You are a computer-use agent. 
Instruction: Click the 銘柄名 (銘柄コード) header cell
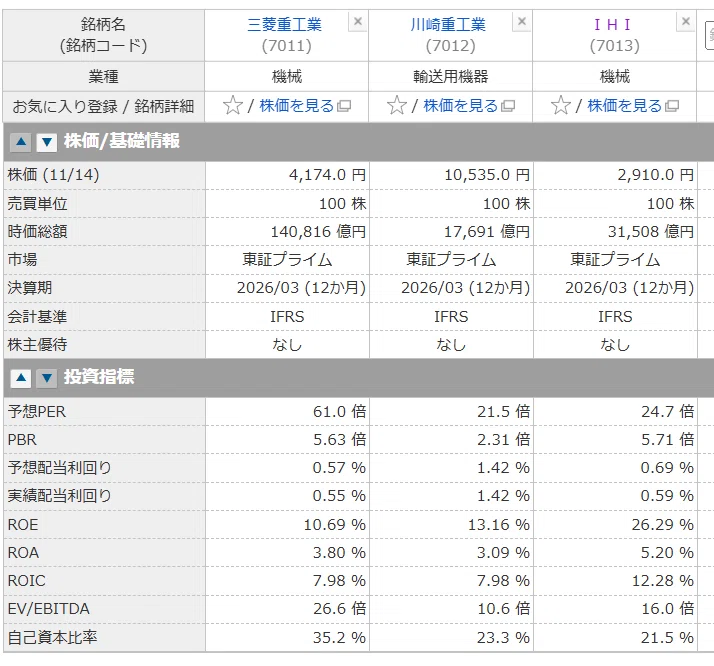103,35
